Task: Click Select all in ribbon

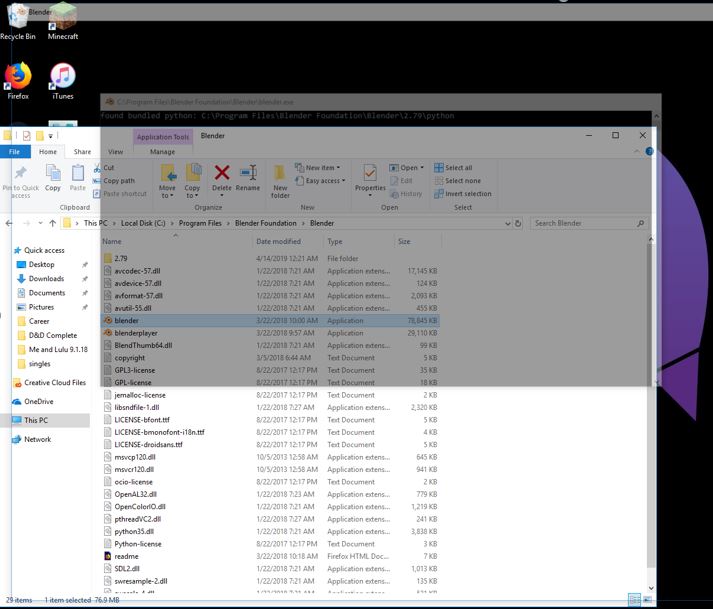Action: tap(453, 168)
